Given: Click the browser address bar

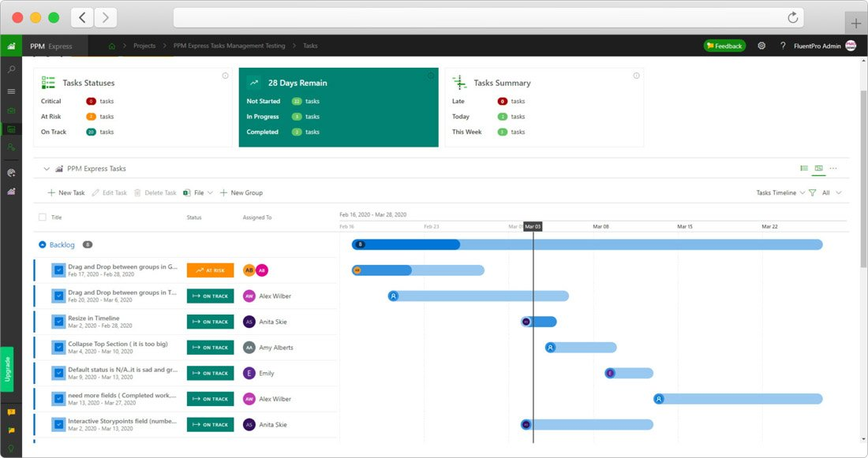Looking at the screenshot, I should pyautogui.click(x=489, y=17).
